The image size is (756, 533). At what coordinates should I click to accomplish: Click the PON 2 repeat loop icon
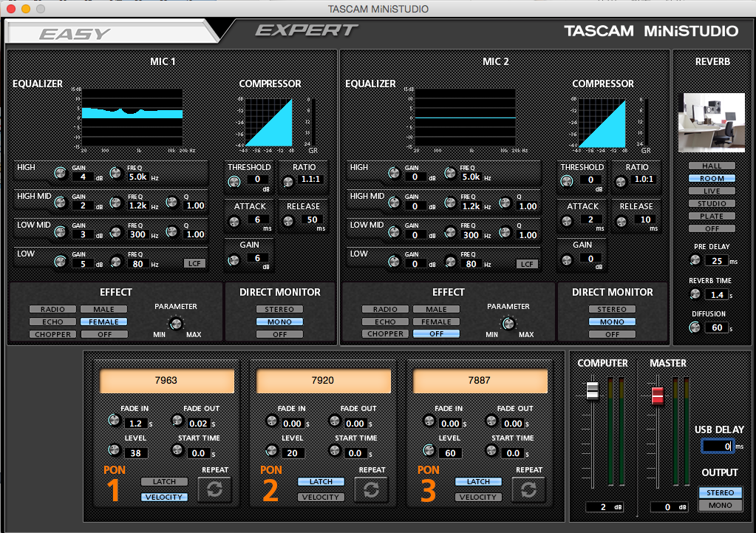point(371,489)
